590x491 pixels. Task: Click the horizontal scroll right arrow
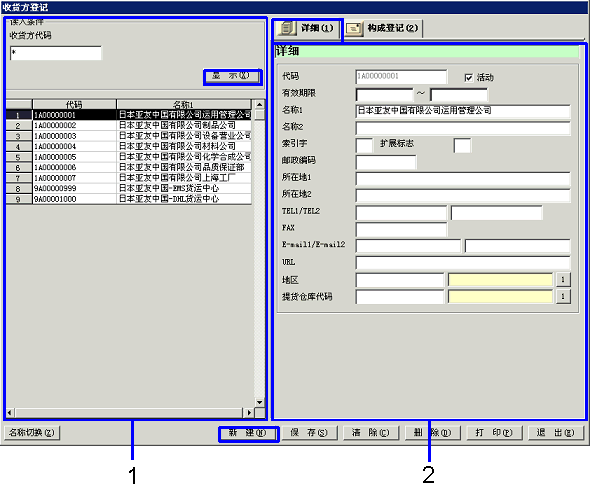coord(249,413)
